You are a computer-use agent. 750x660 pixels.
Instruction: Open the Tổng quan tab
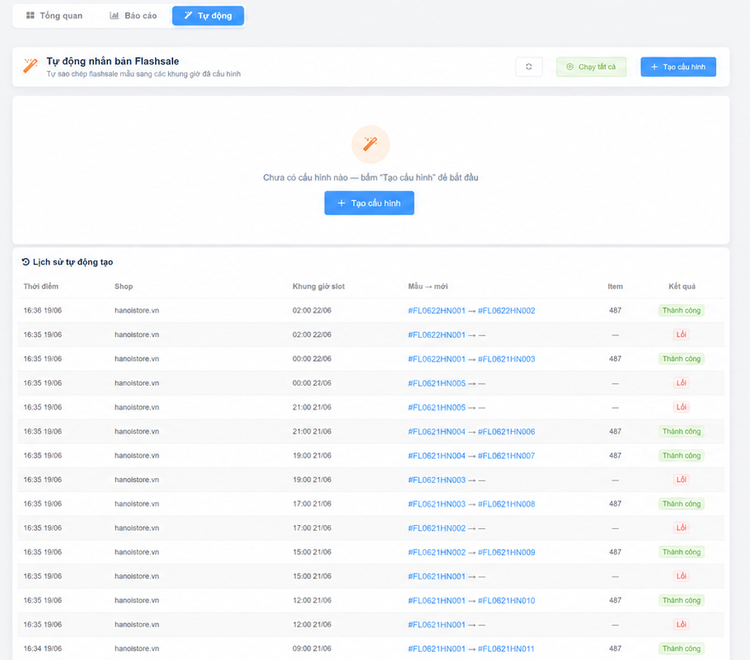54,16
